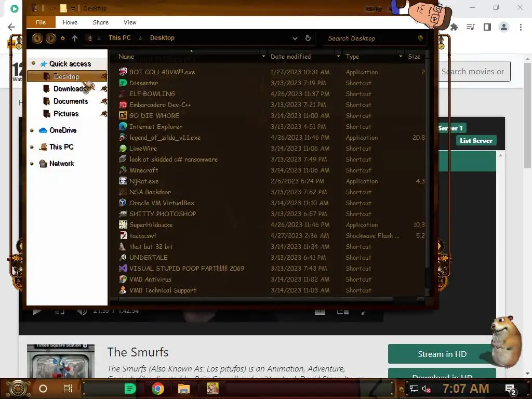Click Desktop in address breadcrumb
The height and width of the screenshot is (399, 532).
point(162,38)
